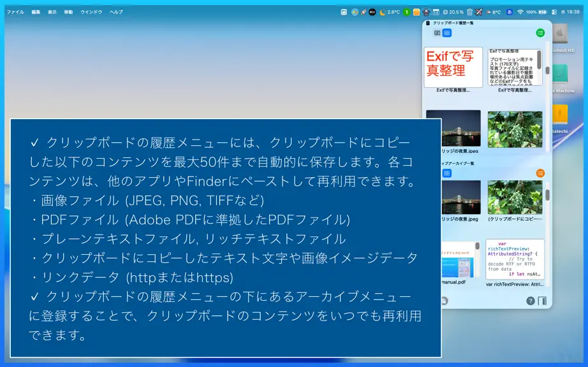The image size is (588, 367).
Task: Click the clipboard history scrollbar thumb
Action: [x=547, y=70]
